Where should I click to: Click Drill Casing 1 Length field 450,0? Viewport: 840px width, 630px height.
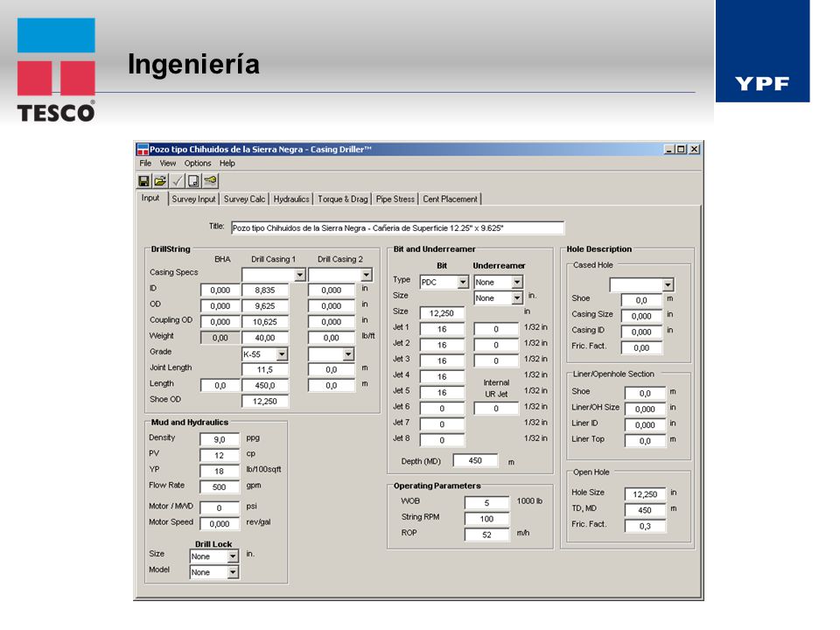coord(264,386)
